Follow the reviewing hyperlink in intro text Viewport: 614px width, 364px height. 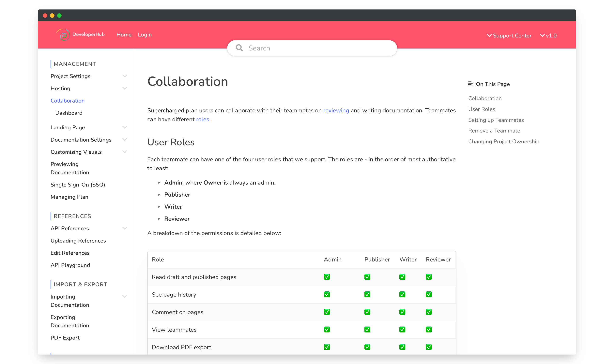pyautogui.click(x=336, y=110)
